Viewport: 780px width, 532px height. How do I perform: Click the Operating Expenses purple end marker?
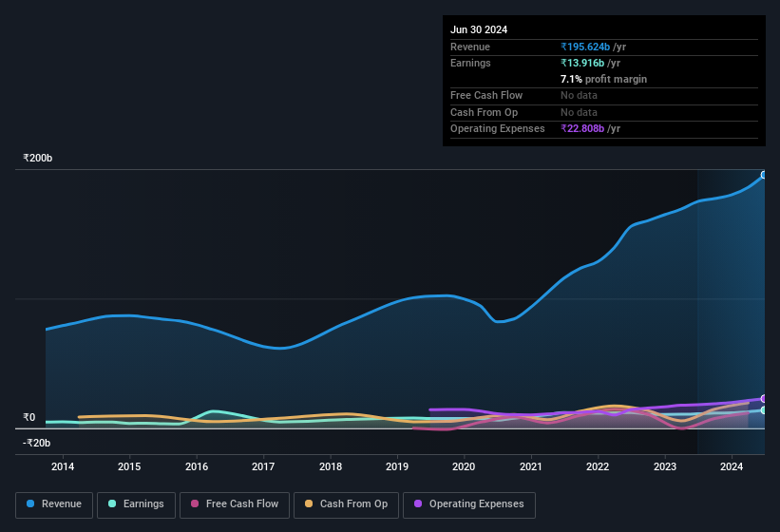point(764,399)
